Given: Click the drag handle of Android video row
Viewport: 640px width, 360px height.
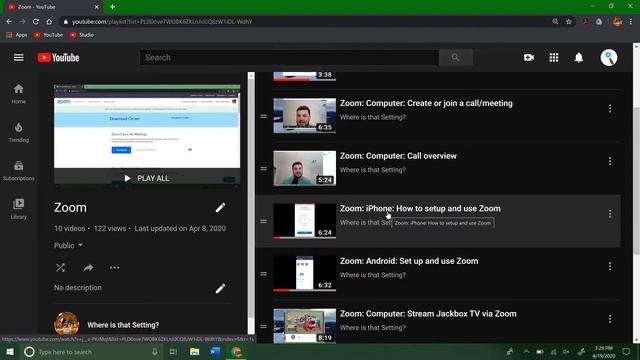Looking at the screenshot, I should pos(264,274).
